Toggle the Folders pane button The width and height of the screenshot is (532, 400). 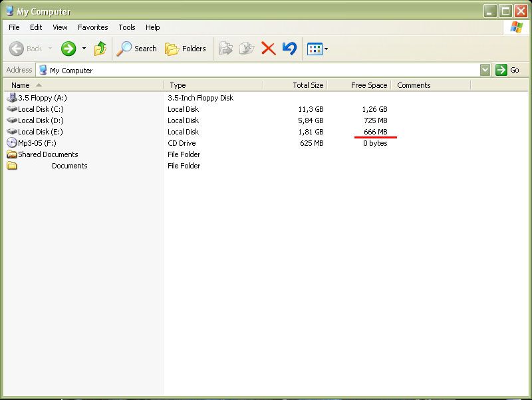(x=186, y=49)
